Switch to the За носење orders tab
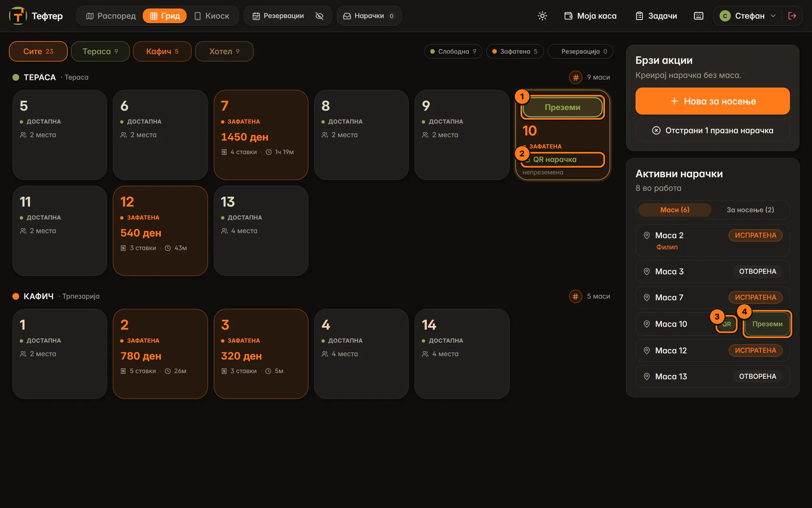The image size is (812, 508). 750,210
